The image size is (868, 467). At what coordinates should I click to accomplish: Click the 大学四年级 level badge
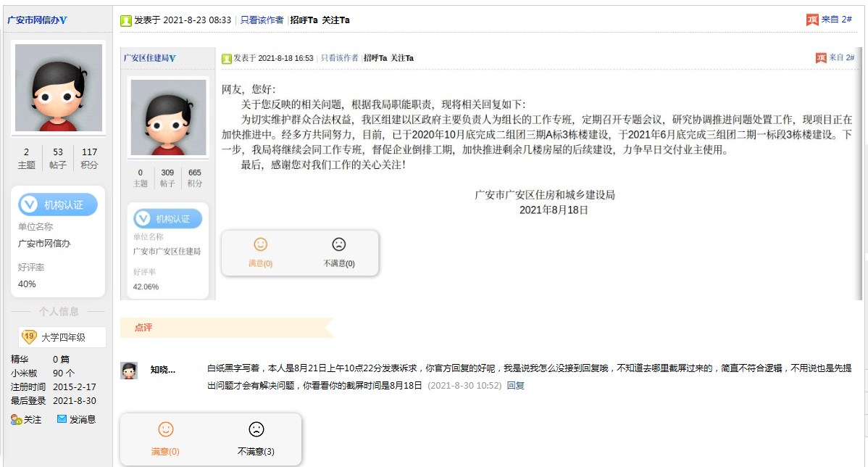coord(63,337)
